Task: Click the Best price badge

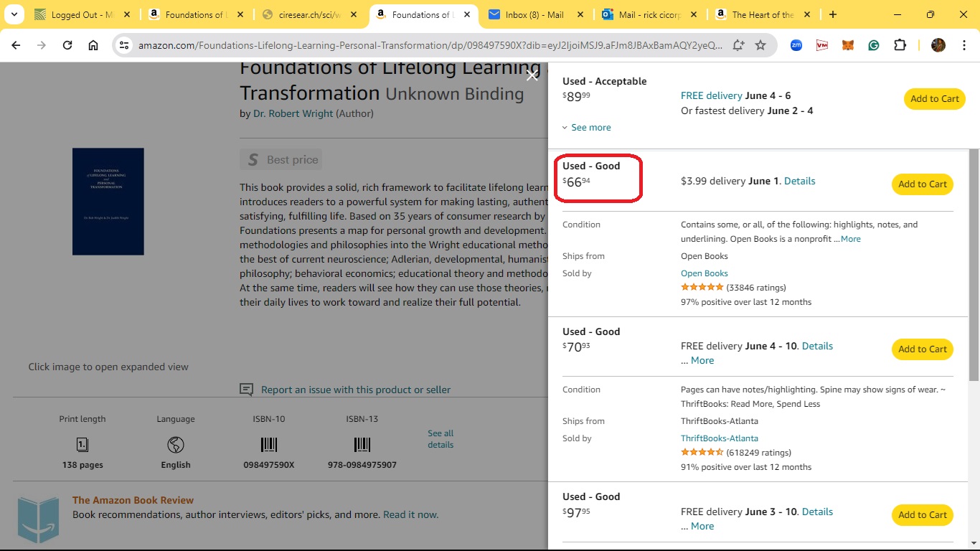Action: pos(281,159)
